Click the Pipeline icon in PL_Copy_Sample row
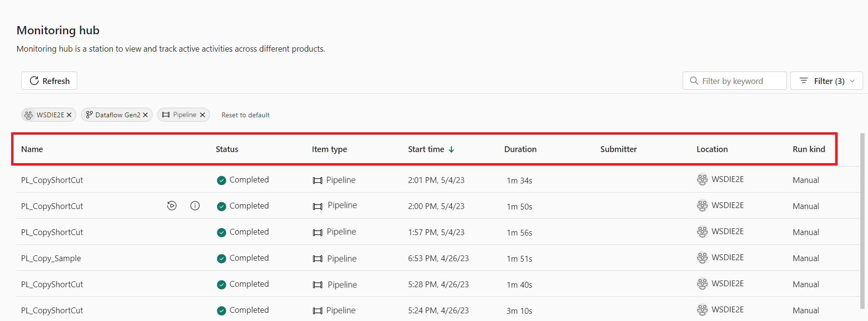This screenshot has width=868, height=321. (318, 259)
